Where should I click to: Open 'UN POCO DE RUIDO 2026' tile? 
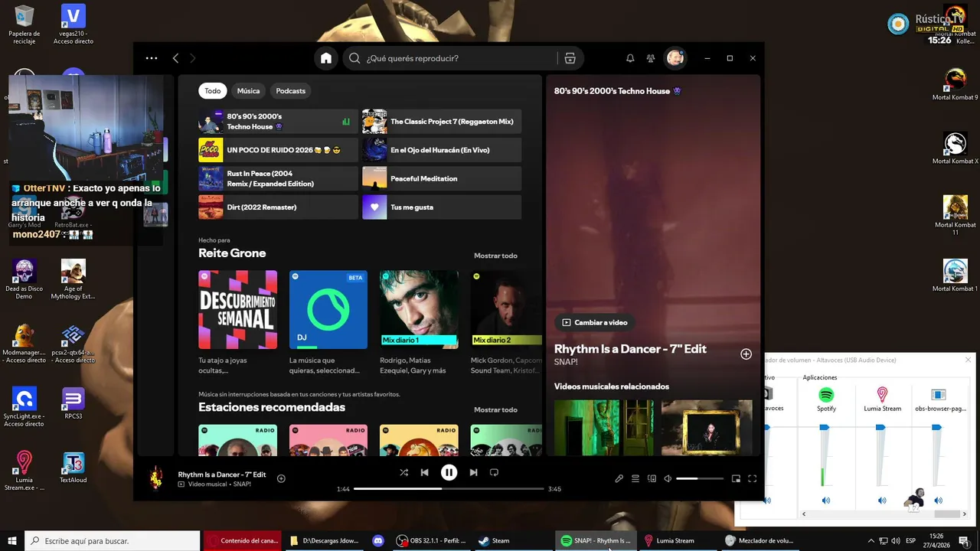pos(278,150)
